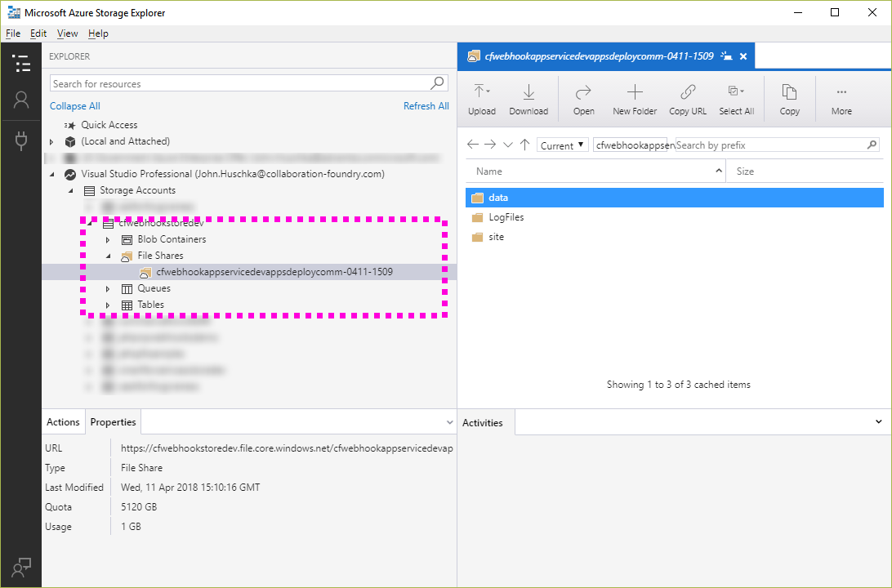The image size is (892, 588).
Task: Click search icon in prefix box
Action: [872, 145]
